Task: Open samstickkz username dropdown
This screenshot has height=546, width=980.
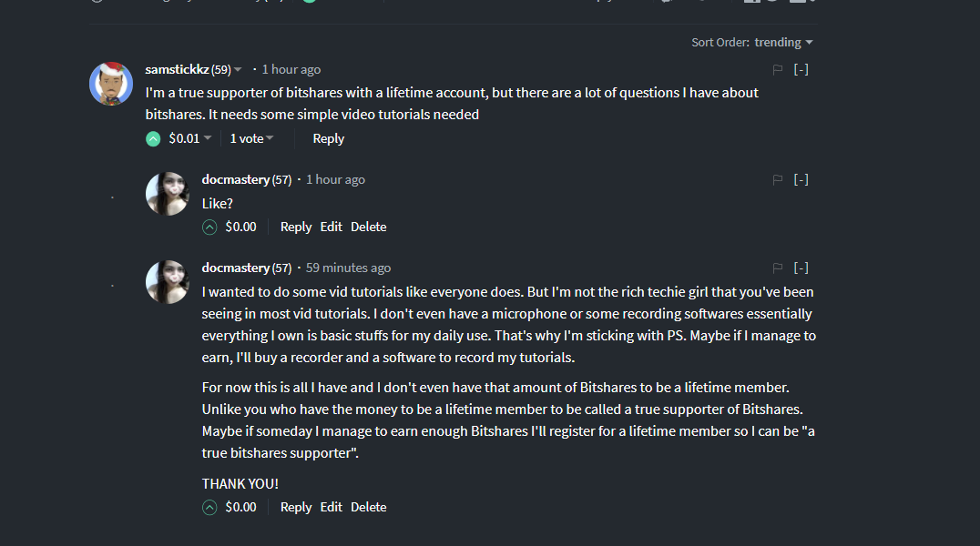Action: coord(238,70)
